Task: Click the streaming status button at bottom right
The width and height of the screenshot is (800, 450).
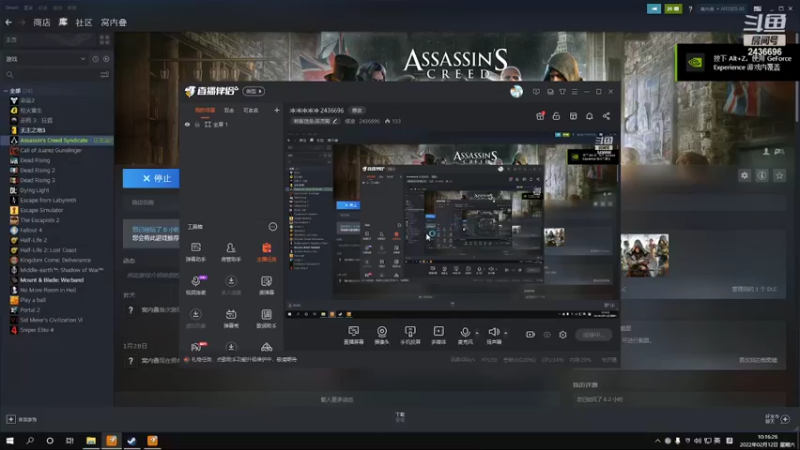Action: (x=593, y=335)
